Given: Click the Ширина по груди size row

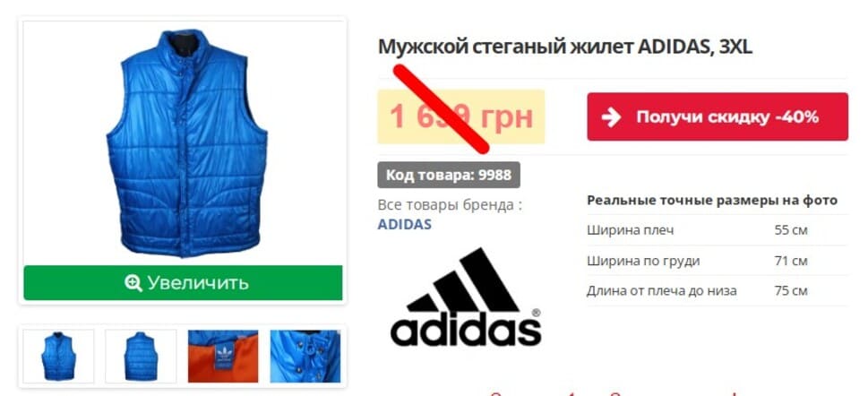Looking at the screenshot, I should pos(718,261).
